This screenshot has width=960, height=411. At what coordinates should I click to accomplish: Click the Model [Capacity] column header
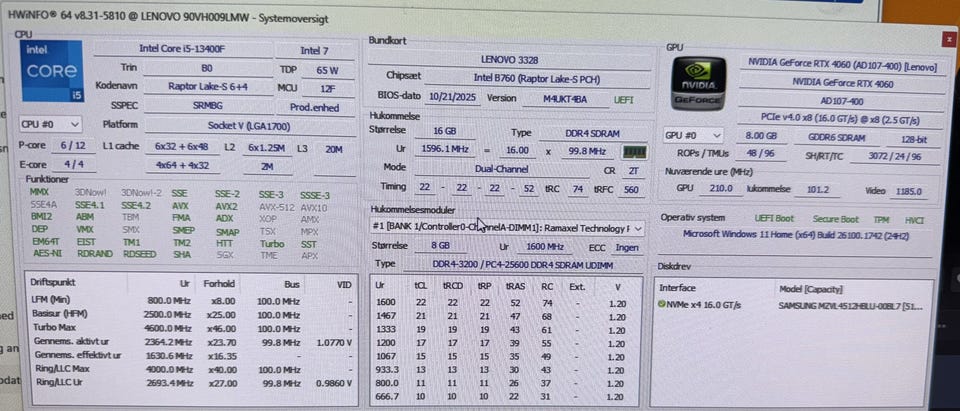(x=811, y=288)
